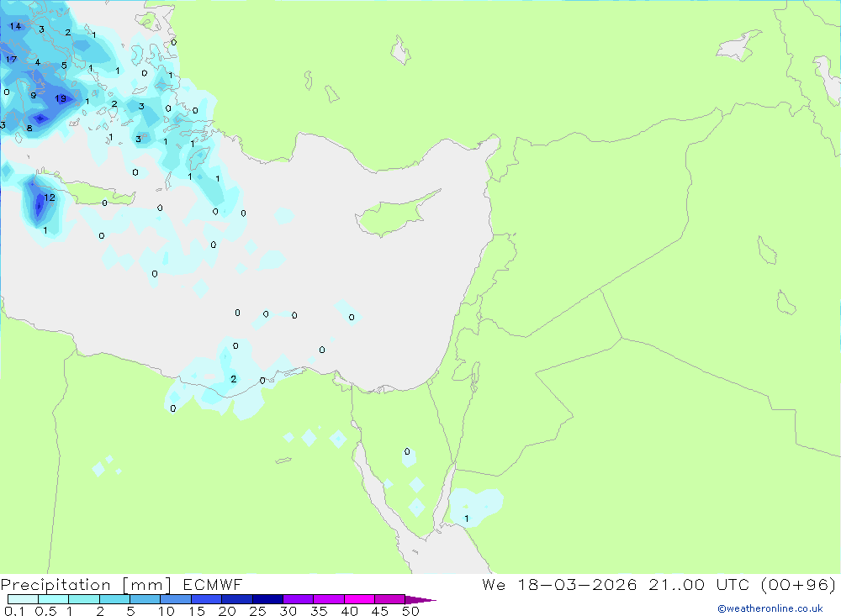Screen dimensions: 841x616
Task: Choose the 20–25 mm dark navy swatch
Action: point(236,599)
